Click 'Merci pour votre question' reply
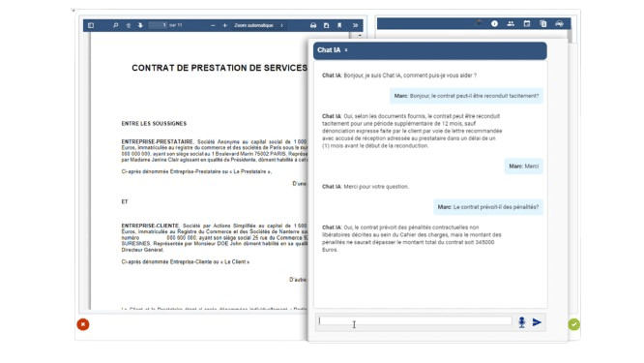The height and width of the screenshot is (363, 644). [x=366, y=187]
